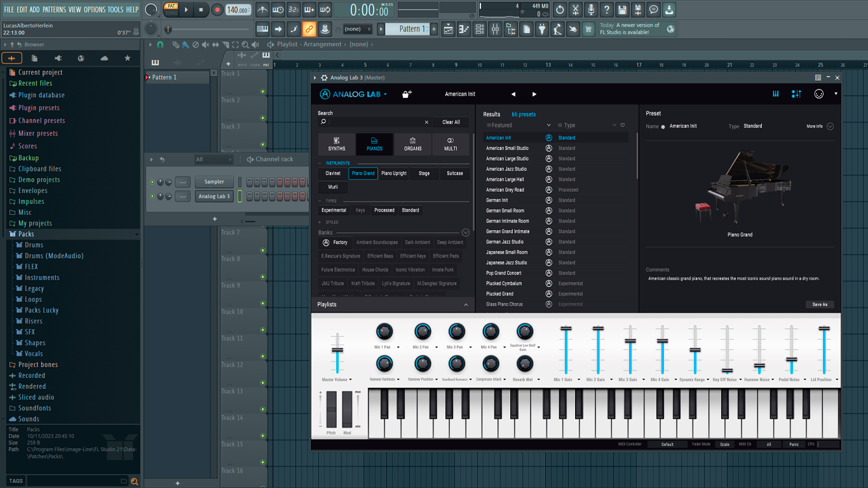The height and width of the screenshot is (488, 868).
Task: Open Analog Lab mixer sliders icon
Action: coord(796,94)
